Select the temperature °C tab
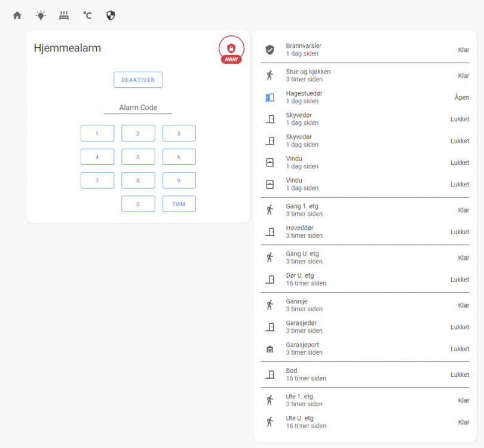This screenshot has width=484, height=448. (x=87, y=16)
